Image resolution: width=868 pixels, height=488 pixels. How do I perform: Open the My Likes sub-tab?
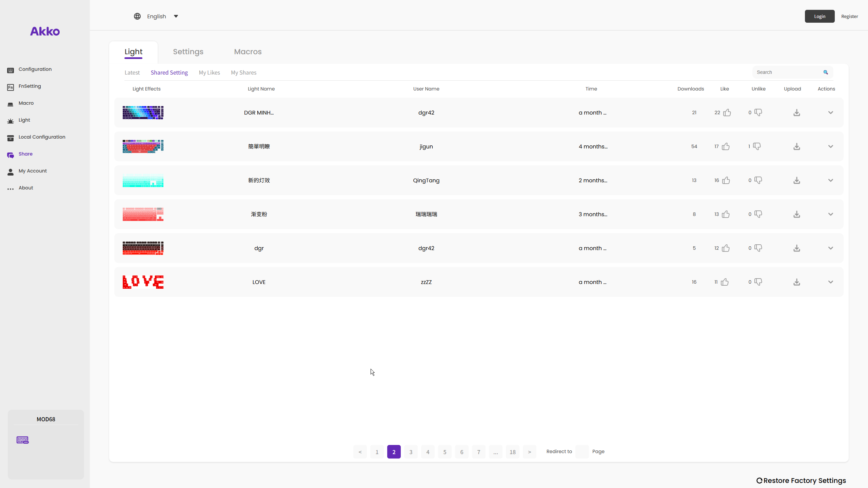click(x=209, y=73)
